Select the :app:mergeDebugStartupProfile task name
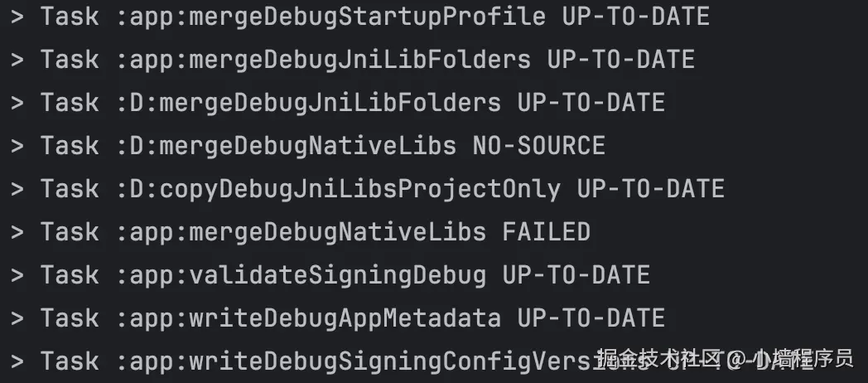Image resolution: width=868 pixels, height=383 pixels. 330,17
